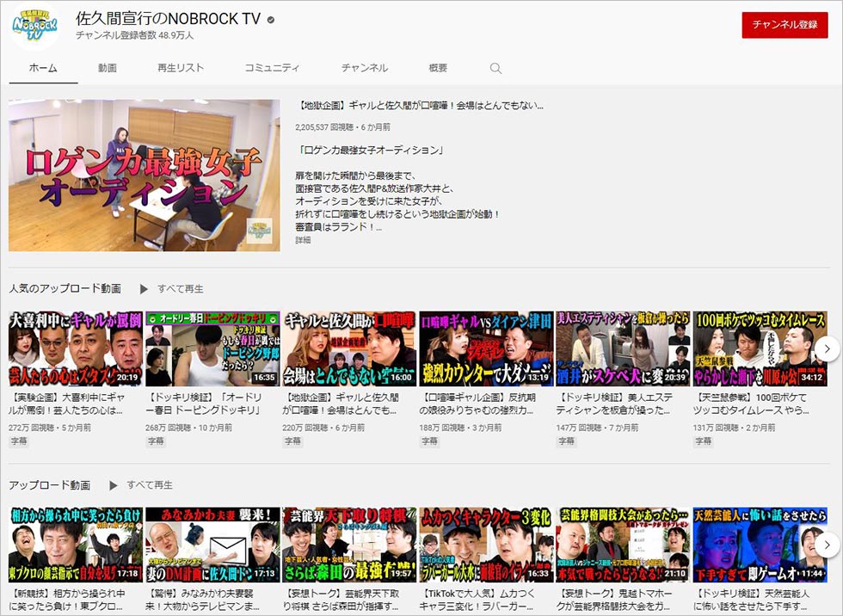Subscribe with the チャンネル登録 button
Image resolution: width=843 pixels, height=616 pixels.
tap(785, 25)
